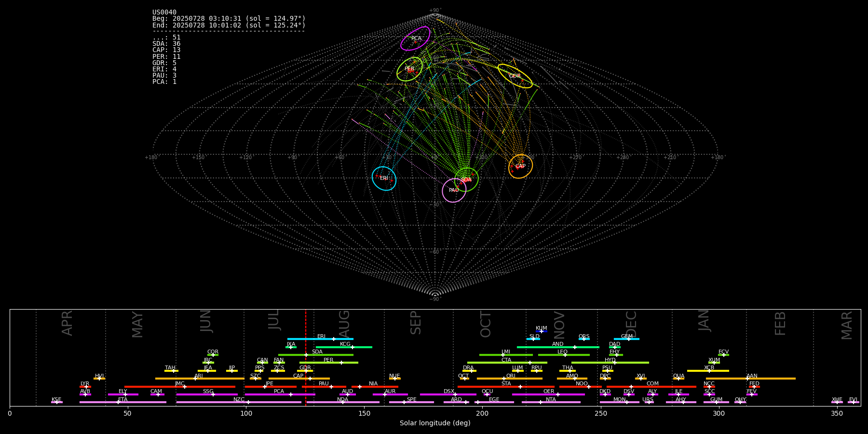Click the AND shower bar on timeline
The image size is (868, 434).
(x=558, y=347)
